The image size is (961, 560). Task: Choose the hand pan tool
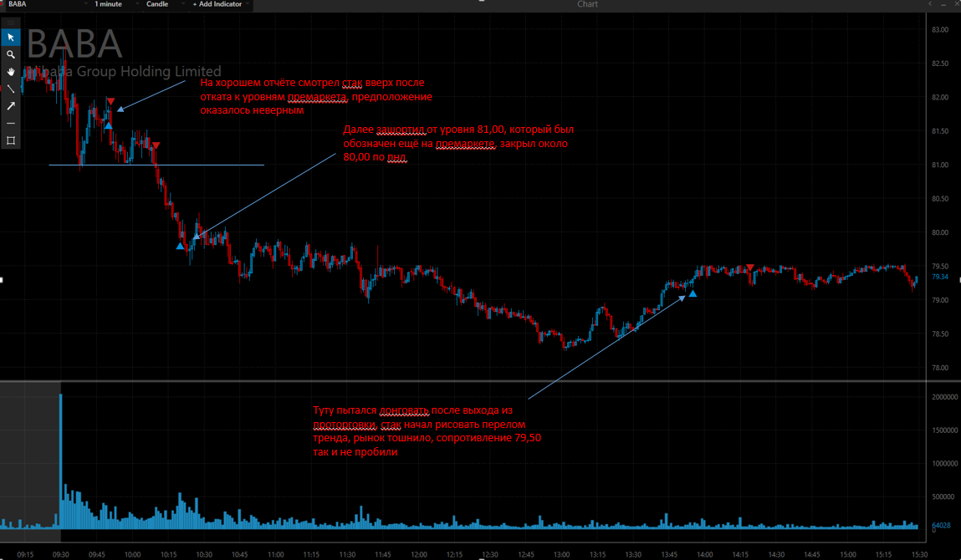(x=10, y=72)
